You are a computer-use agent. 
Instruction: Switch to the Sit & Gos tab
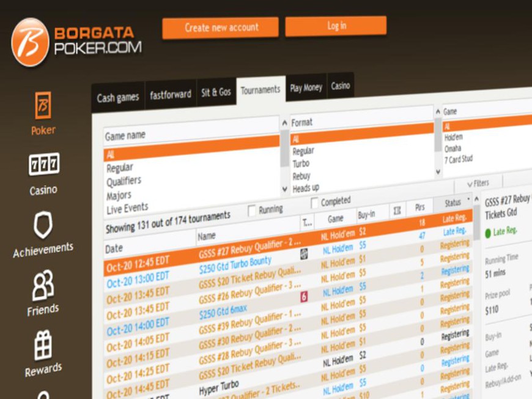216,92
